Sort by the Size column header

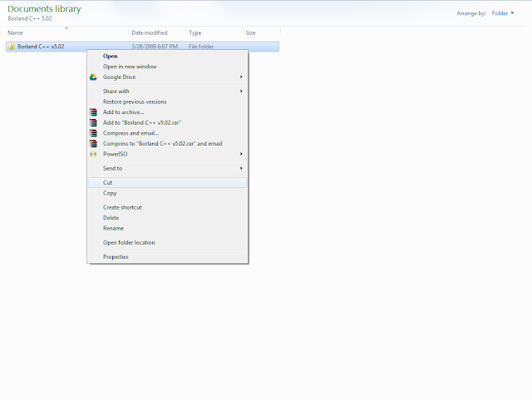(261, 33)
